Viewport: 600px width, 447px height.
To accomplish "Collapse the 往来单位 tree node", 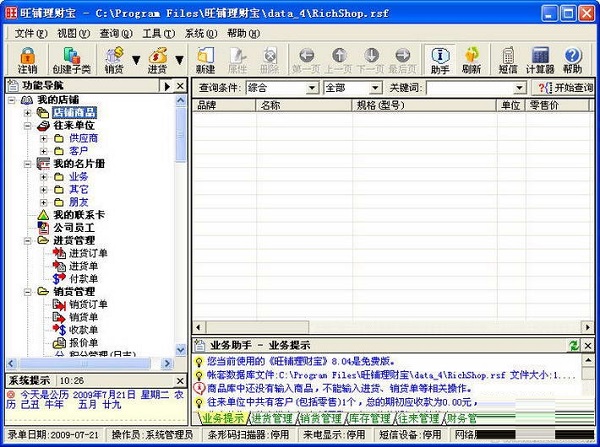I will coord(28,126).
